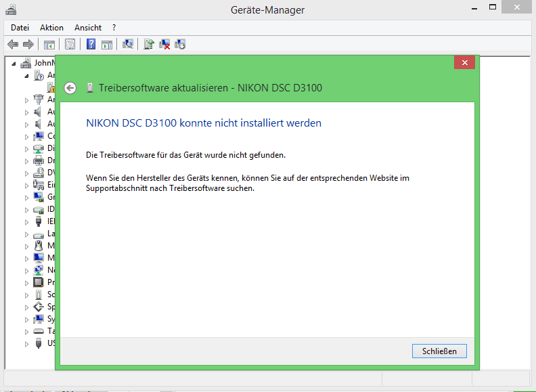Select the monitors icon 'M' row

(39, 258)
